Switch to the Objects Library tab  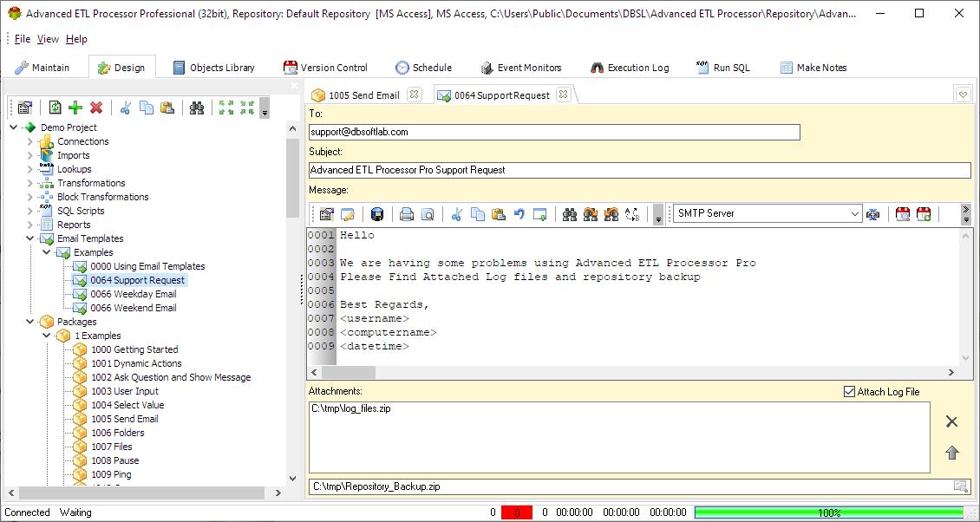click(213, 68)
